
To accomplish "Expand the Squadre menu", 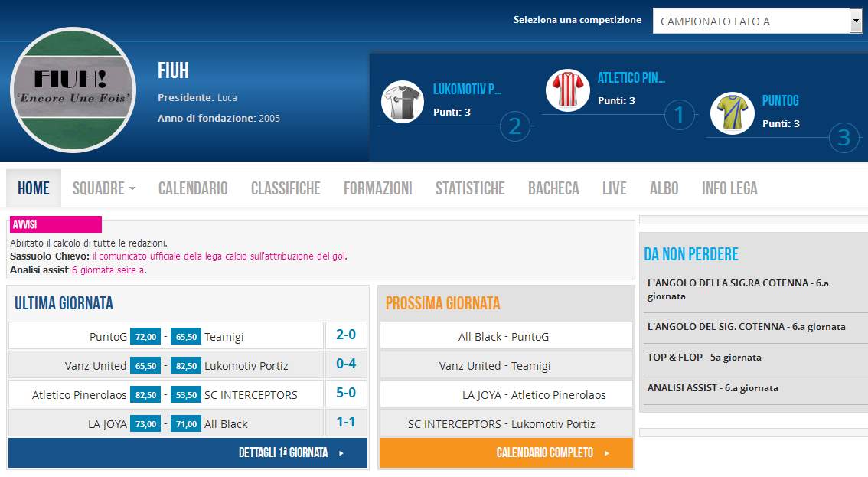I will pos(103,188).
